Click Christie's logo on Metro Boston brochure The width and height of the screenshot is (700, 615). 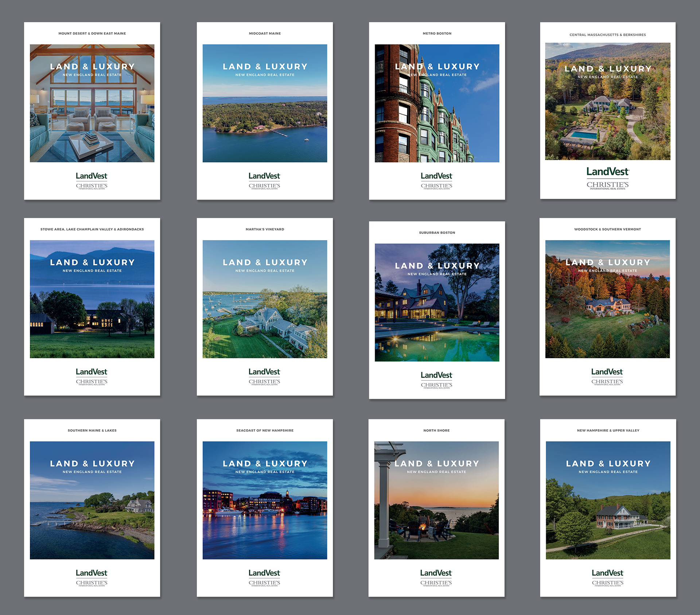[x=436, y=186]
